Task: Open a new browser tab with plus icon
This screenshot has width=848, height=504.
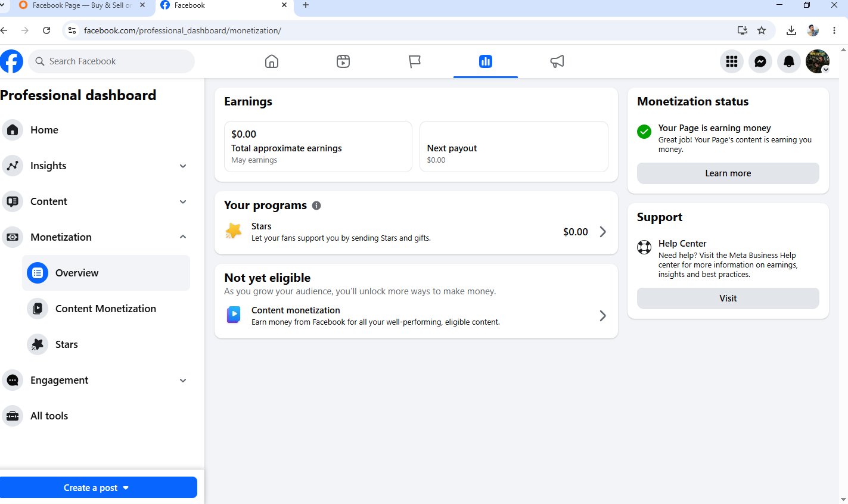Action: point(306,5)
